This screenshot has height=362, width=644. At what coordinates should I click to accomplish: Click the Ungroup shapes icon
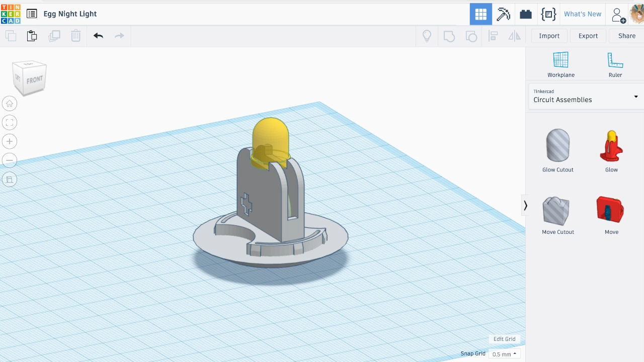click(x=471, y=36)
